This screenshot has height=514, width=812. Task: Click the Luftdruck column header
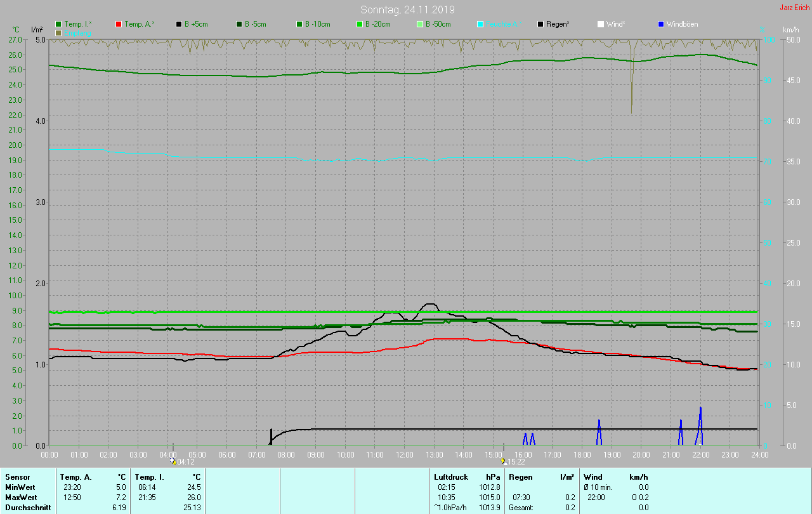451,477
